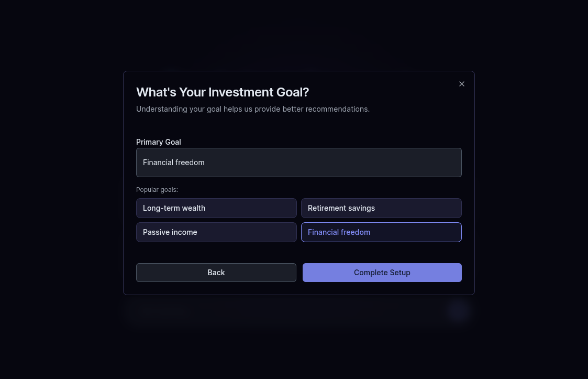
Task: Click the "What's Your Investment Goal?" heading
Action: pyautogui.click(x=223, y=92)
